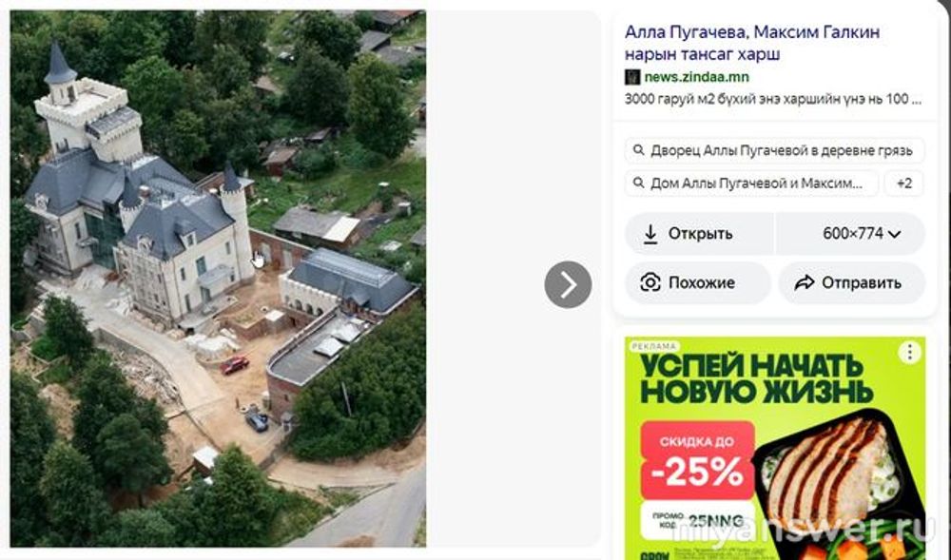Viewport: 951px width, 560px height.
Task: Click the news.zindaa.mn site favicon
Action: click(x=632, y=77)
